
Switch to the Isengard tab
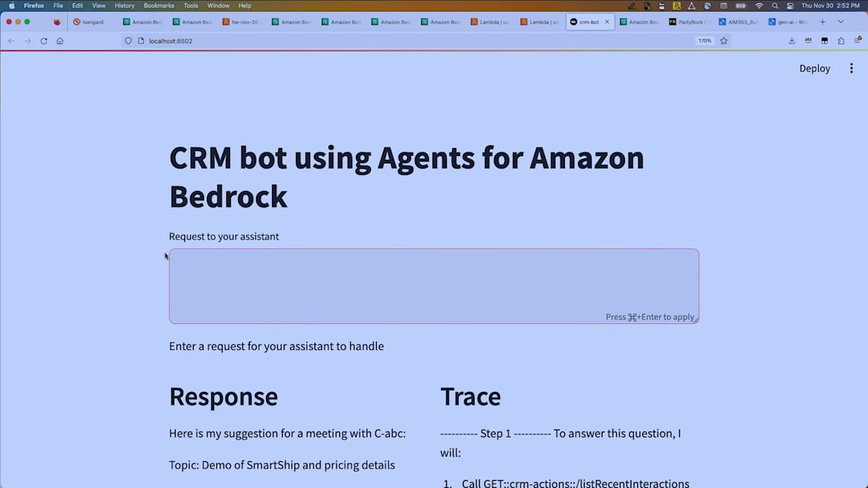pyautogui.click(x=93, y=22)
